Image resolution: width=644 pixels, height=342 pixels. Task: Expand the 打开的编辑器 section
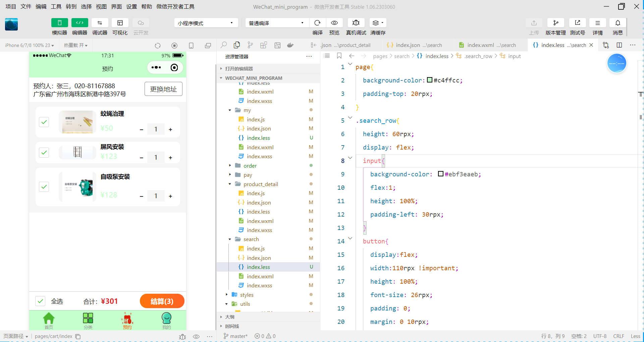tap(268, 68)
